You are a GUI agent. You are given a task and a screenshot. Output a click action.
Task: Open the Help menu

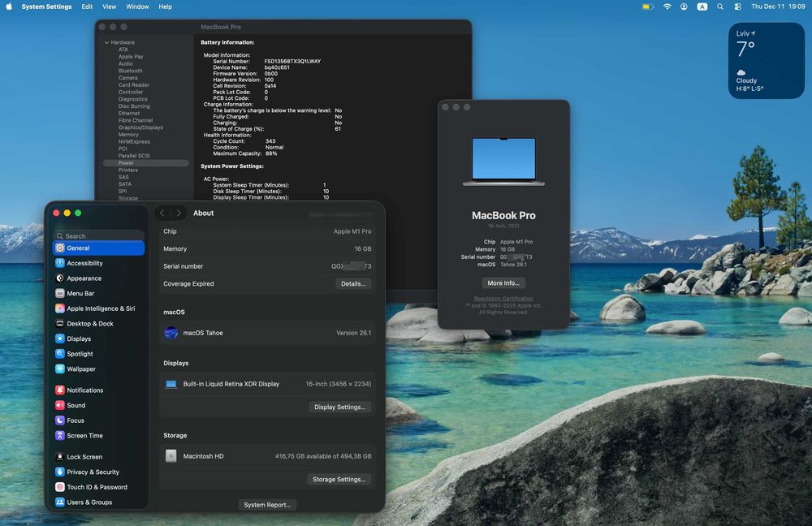tap(165, 6)
